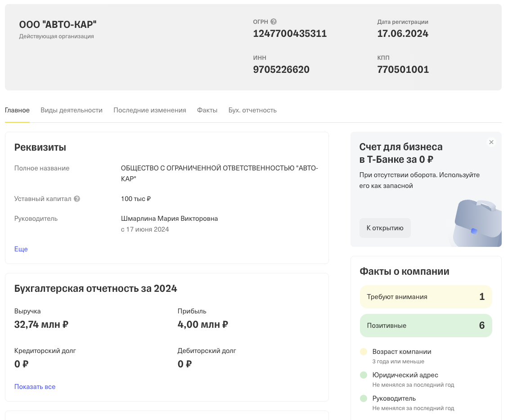
Task: Switch to Виды деятельности tab
Action: pyautogui.click(x=72, y=110)
